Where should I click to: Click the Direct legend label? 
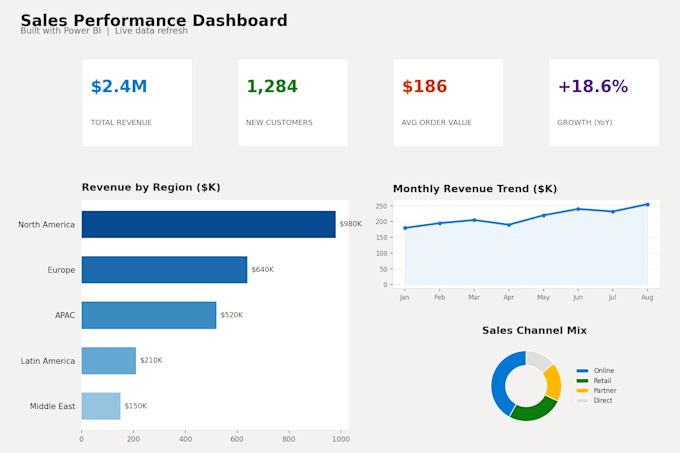point(603,401)
